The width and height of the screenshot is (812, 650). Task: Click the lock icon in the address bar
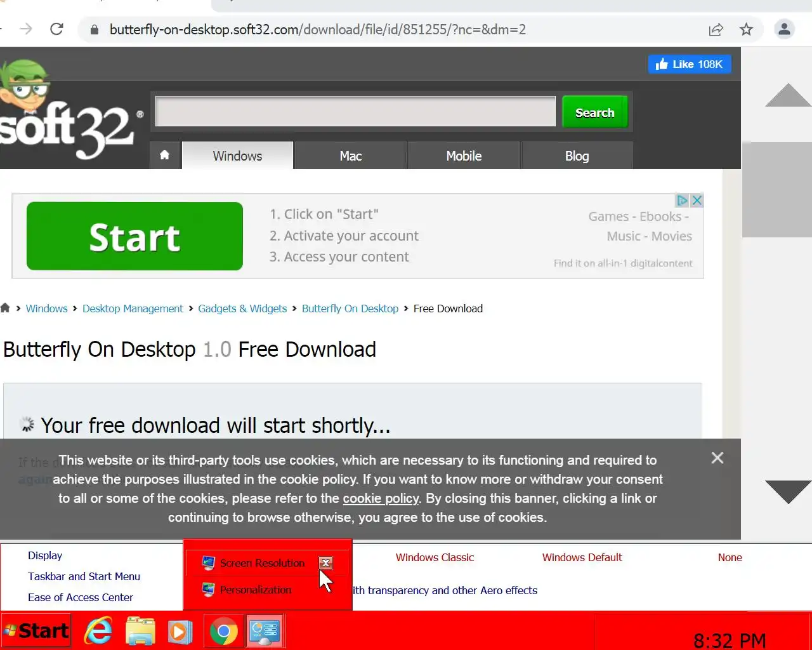tap(95, 30)
